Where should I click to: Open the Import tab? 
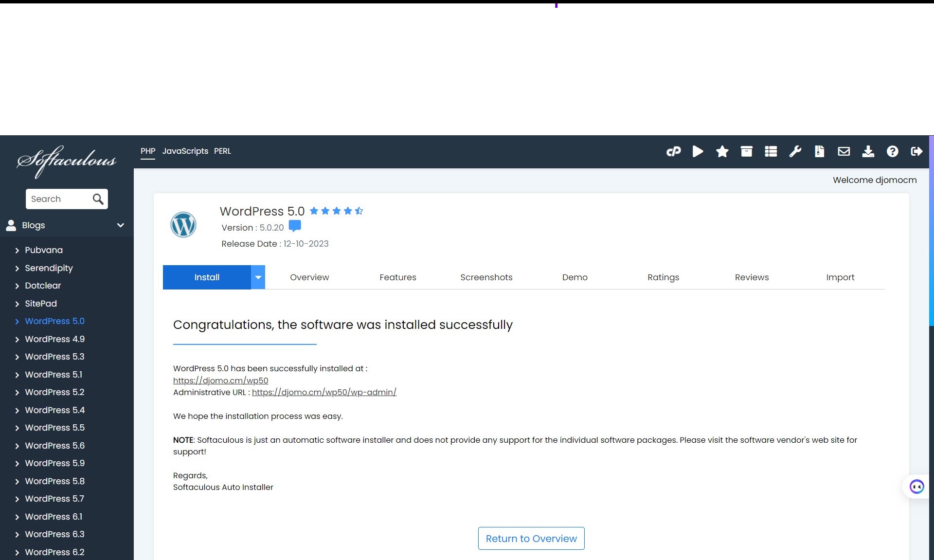(x=840, y=277)
